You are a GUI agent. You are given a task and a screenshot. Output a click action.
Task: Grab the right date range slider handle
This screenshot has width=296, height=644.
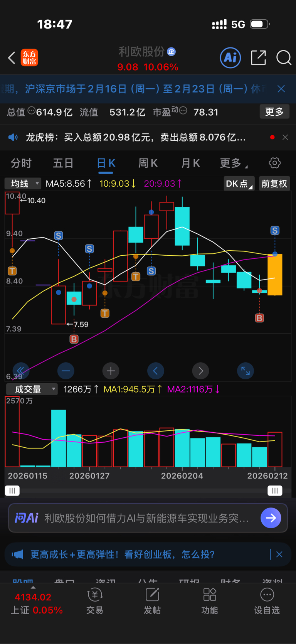pyautogui.click(x=275, y=491)
